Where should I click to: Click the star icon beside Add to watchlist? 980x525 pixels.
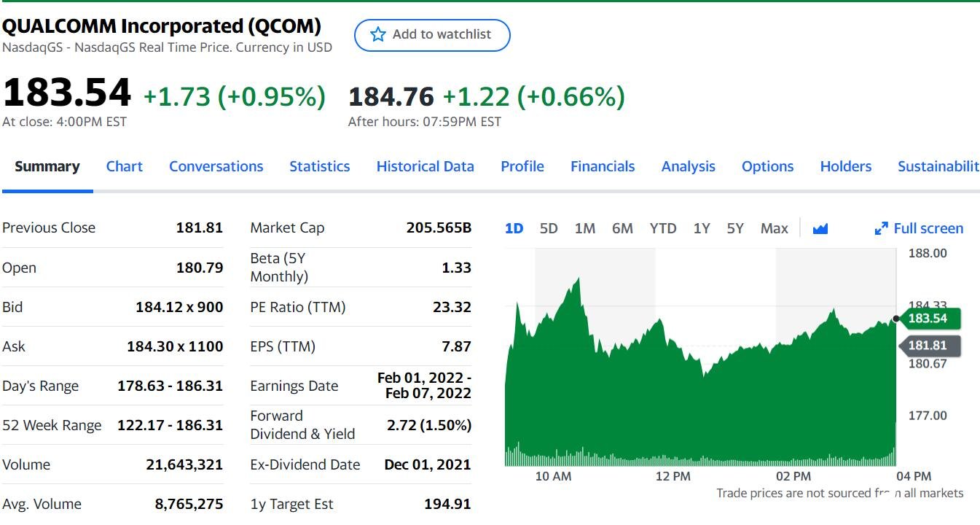click(x=377, y=34)
